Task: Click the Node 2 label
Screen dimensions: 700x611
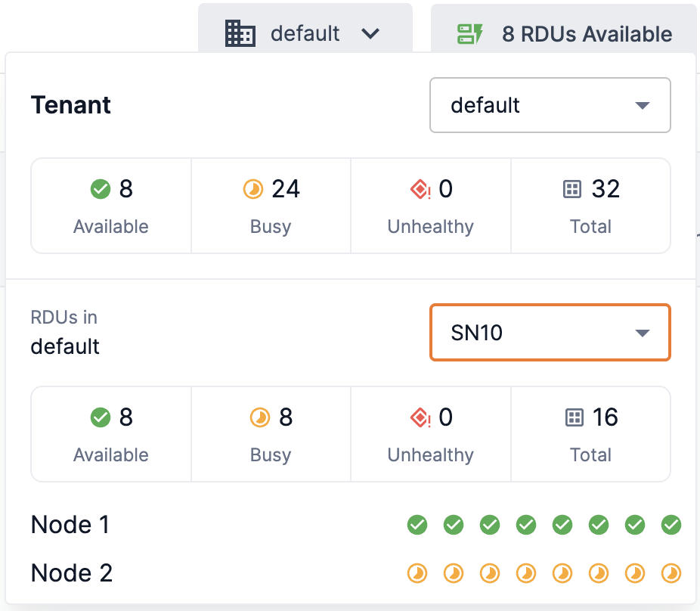Action: (x=71, y=573)
